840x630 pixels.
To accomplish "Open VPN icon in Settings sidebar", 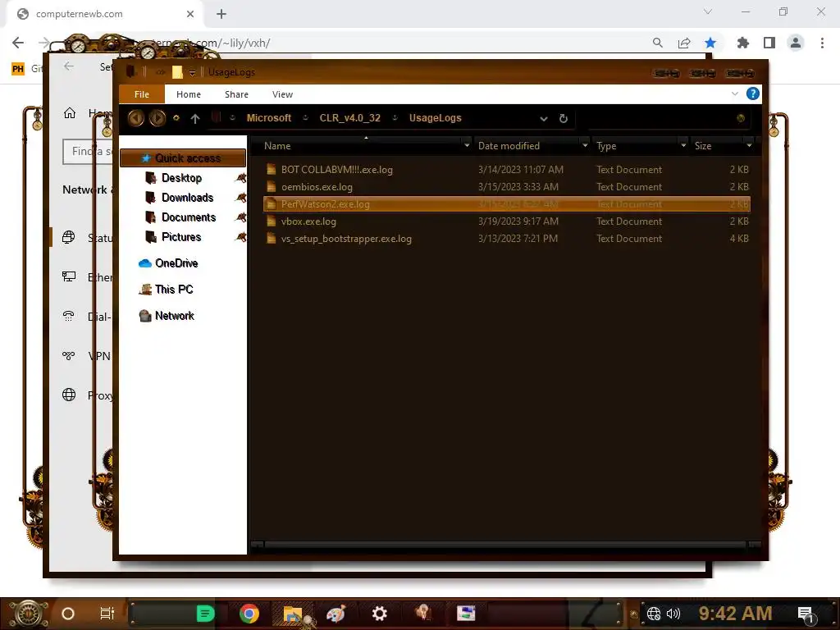I will 69,355.
